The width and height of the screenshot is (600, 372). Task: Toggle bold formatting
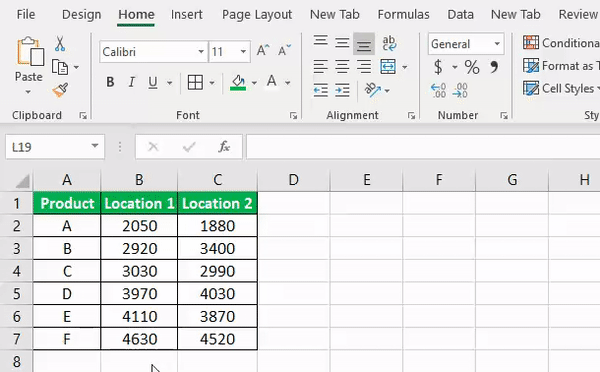coord(110,82)
